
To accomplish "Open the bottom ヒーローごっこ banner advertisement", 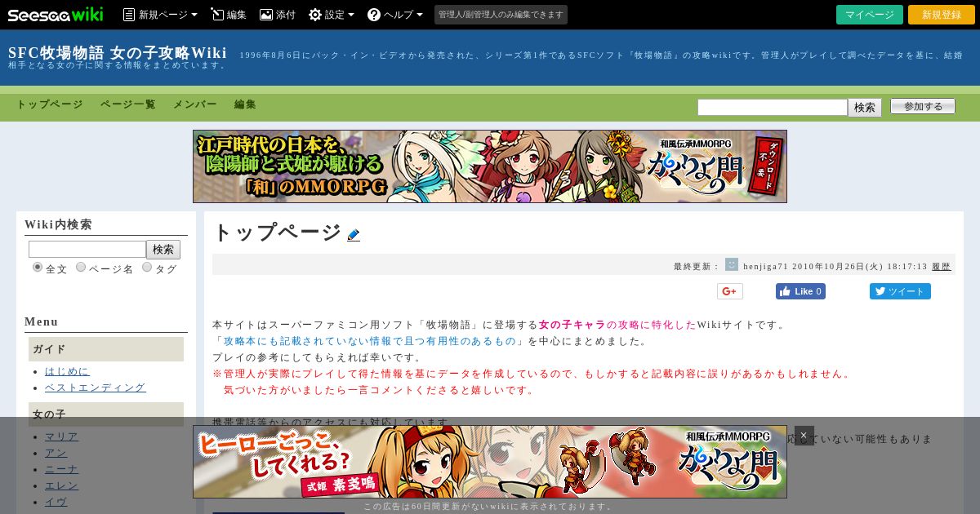I will coord(490,462).
